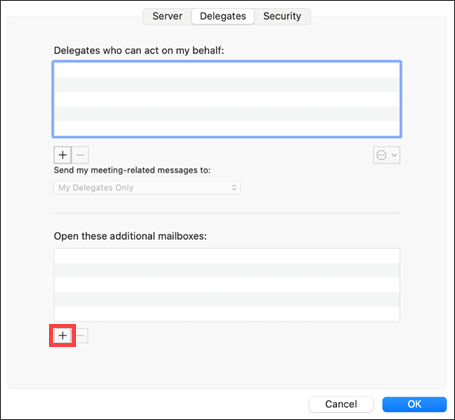Select last row in additional mailboxes list
Image resolution: width=455 pixels, height=420 pixels.
click(227, 314)
